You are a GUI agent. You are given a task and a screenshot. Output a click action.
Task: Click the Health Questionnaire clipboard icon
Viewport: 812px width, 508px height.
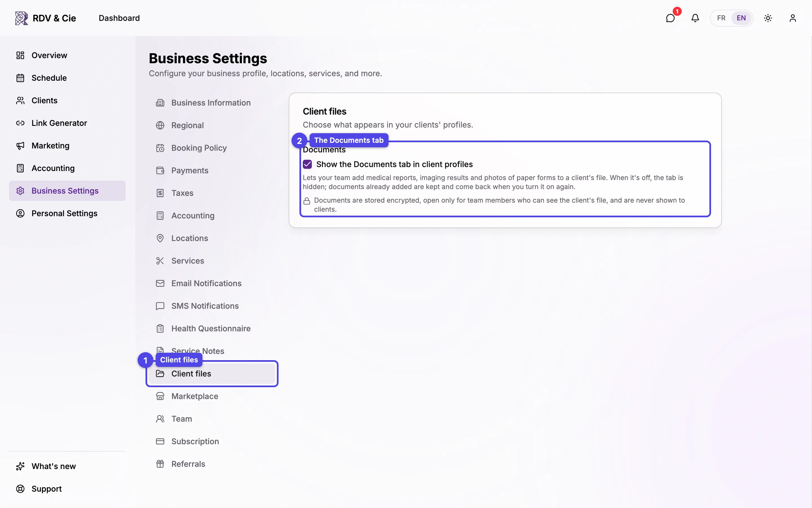point(160,329)
